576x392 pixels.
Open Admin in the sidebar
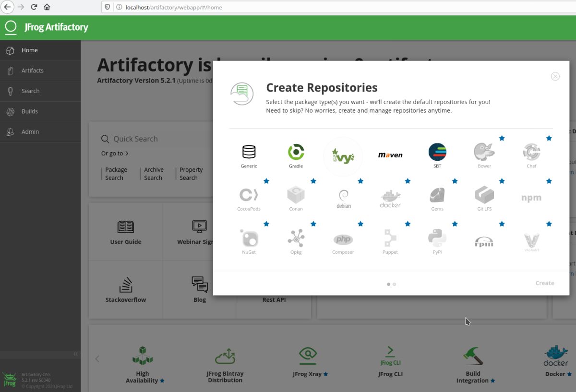pos(40,132)
